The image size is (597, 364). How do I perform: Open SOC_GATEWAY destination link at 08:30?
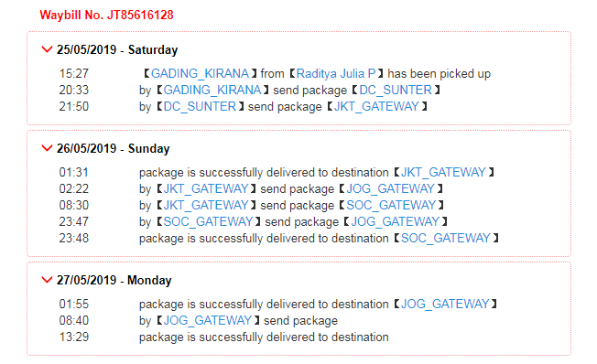coord(391,206)
